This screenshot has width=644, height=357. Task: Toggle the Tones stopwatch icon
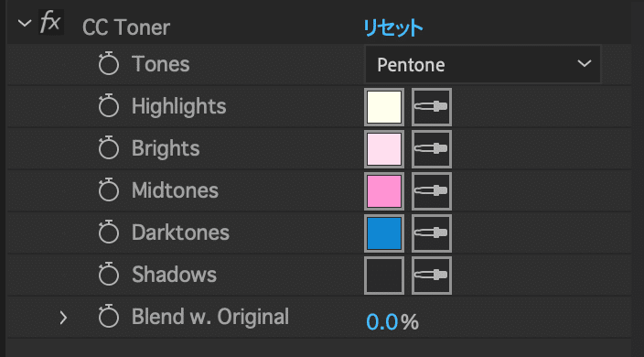pos(109,64)
